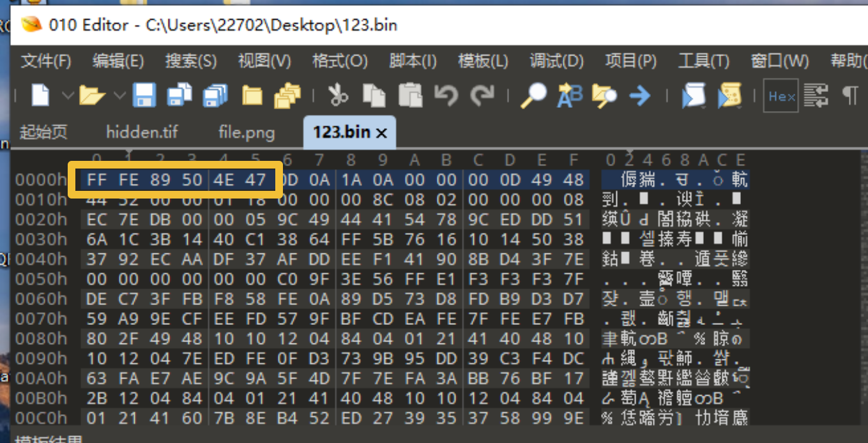Viewport: 868px width, 443px height.
Task: Redo the last undone edit
Action: point(482,96)
